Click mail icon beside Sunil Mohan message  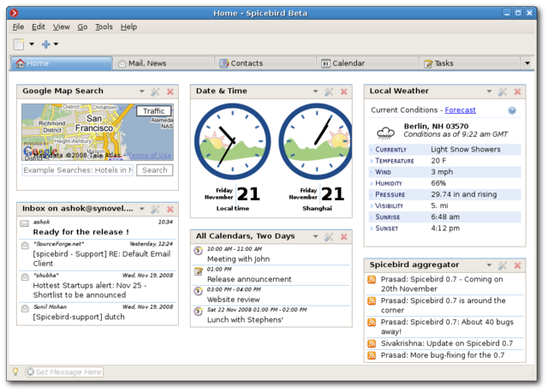[x=25, y=308]
